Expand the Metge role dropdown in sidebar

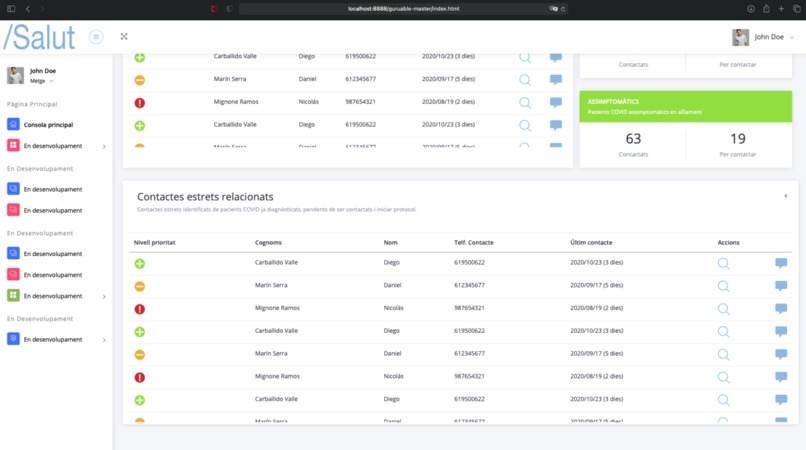click(x=42, y=81)
